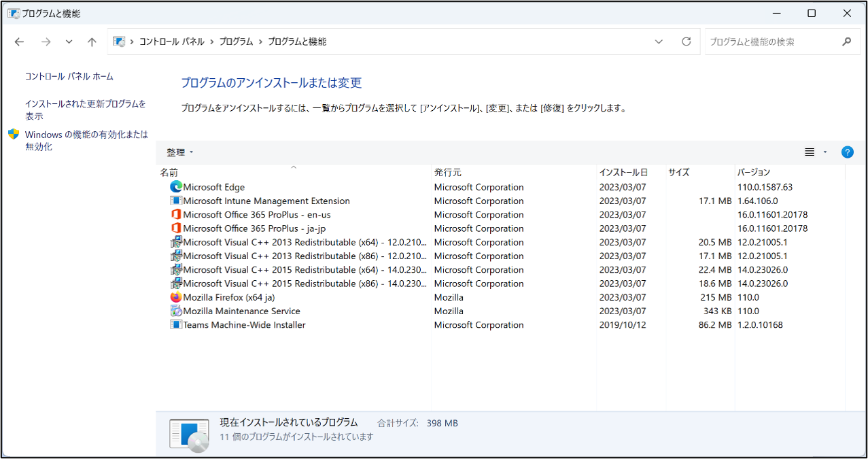Screen dimensions: 868x459
Task: Click version 110.0.1587.63 cell
Action: (x=765, y=187)
